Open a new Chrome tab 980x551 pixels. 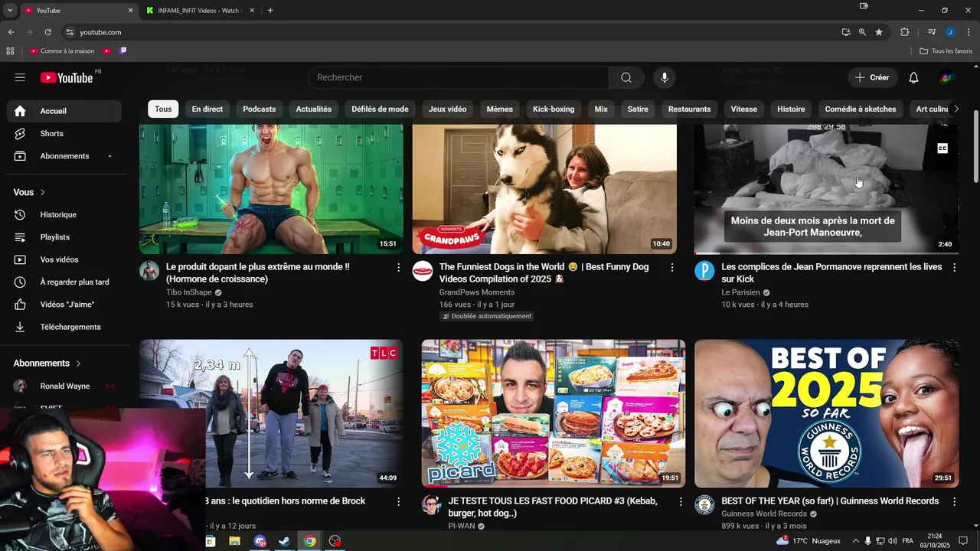270,11
